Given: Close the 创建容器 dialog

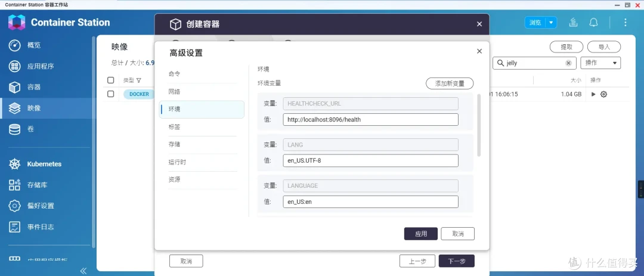Looking at the screenshot, I should (479, 24).
